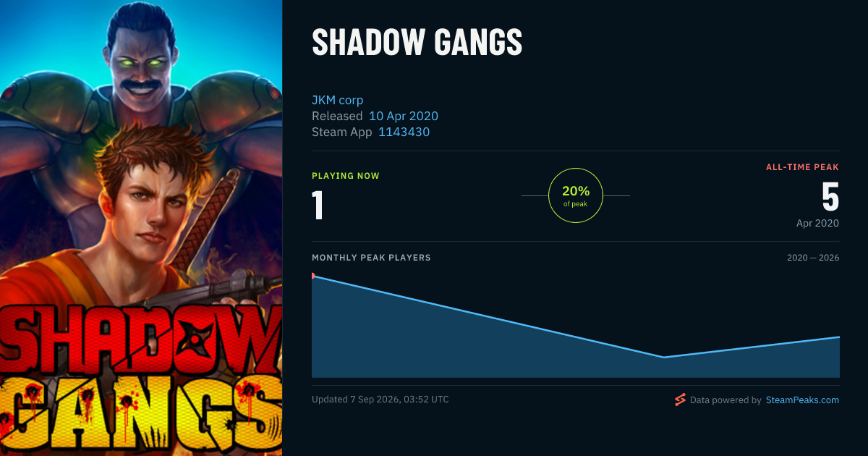Click the Monthly Peak Players label
Image resolution: width=868 pixels, height=456 pixels.
pyautogui.click(x=371, y=258)
